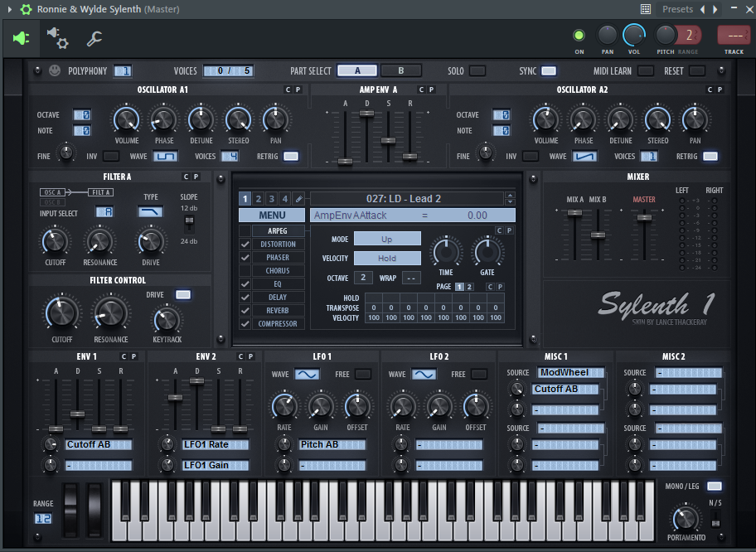The width and height of the screenshot is (756, 552).
Task: Open the preset browser grid icon
Action: pos(646,9)
